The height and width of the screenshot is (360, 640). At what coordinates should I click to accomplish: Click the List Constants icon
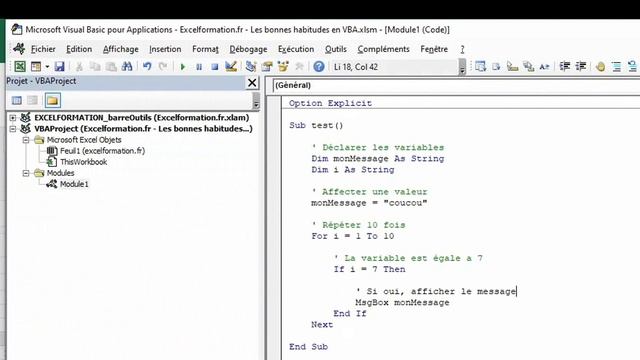coord(496,67)
